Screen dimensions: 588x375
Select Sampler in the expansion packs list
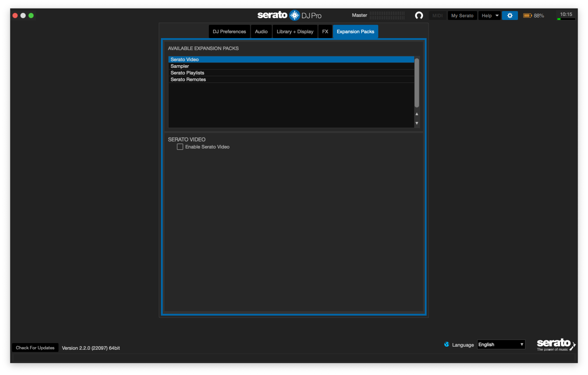(291, 66)
